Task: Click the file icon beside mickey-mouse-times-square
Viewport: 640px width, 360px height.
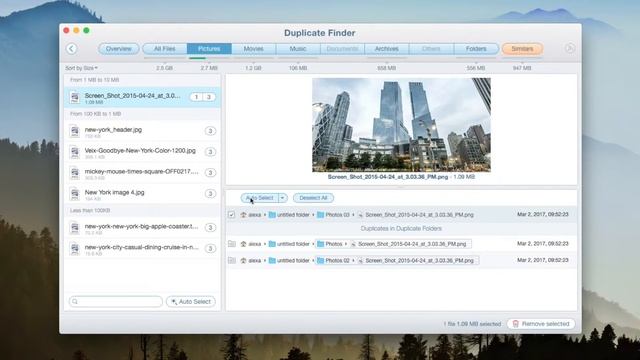Action: point(75,173)
